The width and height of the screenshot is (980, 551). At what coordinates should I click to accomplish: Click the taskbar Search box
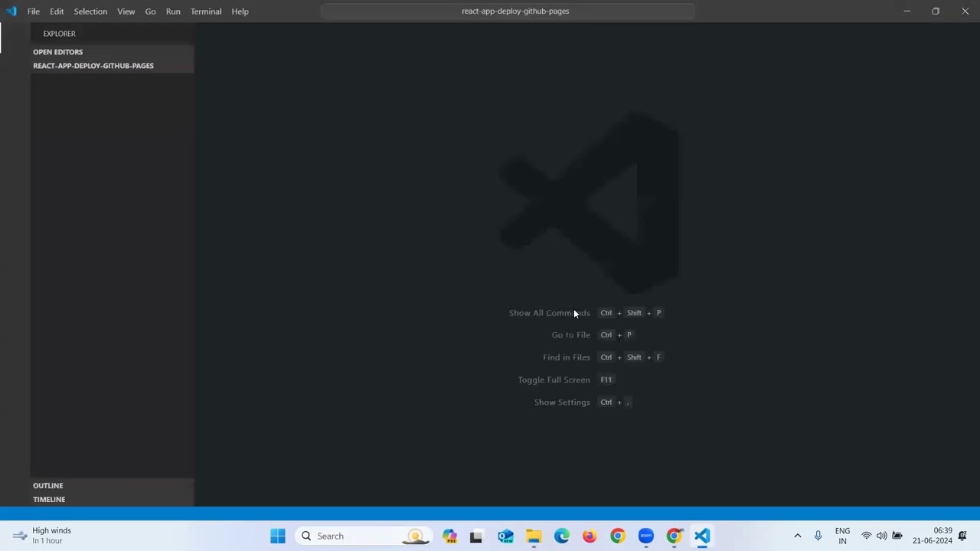(x=363, y=536)
